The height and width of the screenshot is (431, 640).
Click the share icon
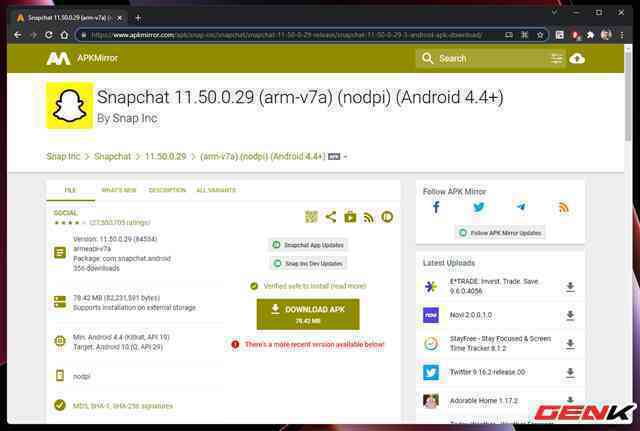click(331, 217)
